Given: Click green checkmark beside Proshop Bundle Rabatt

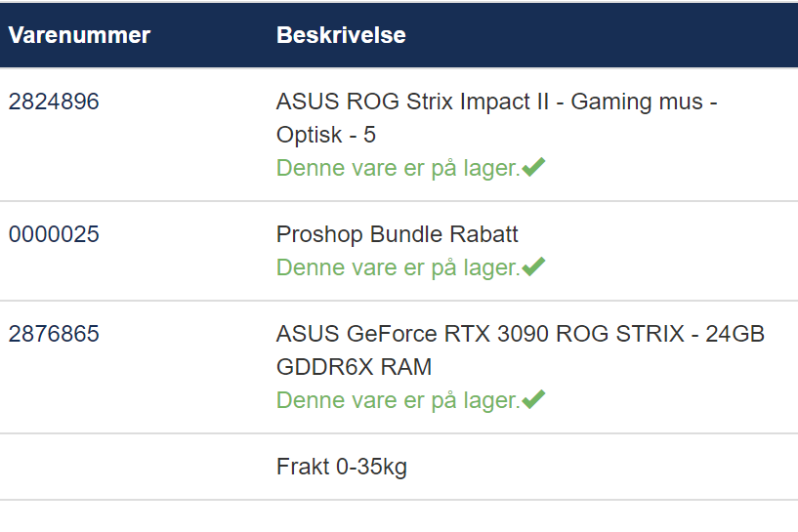Looking at the screenshot, I should click(x=533, y=267).
